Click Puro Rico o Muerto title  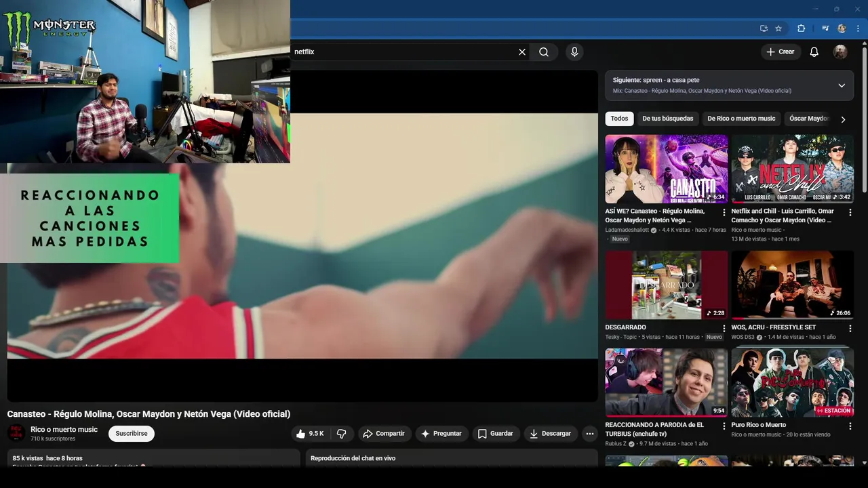(x=759, y=425)
